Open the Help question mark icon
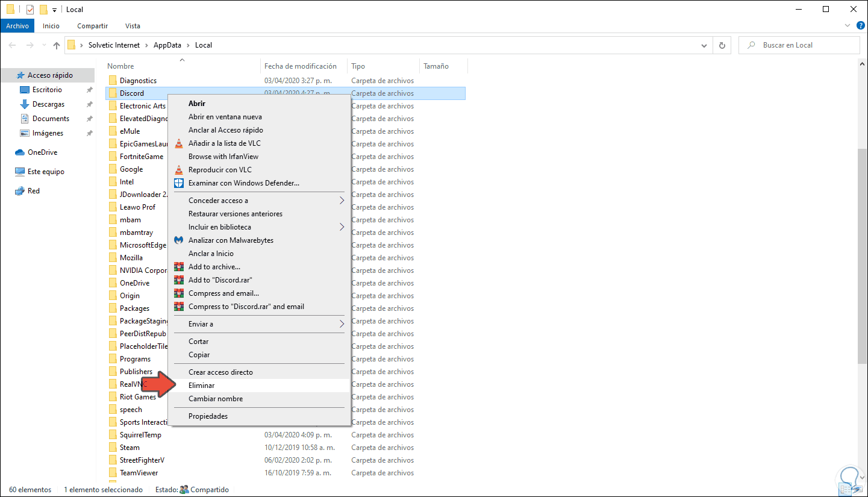Screen dimensions: 868x497 click(x=861, y=26)
